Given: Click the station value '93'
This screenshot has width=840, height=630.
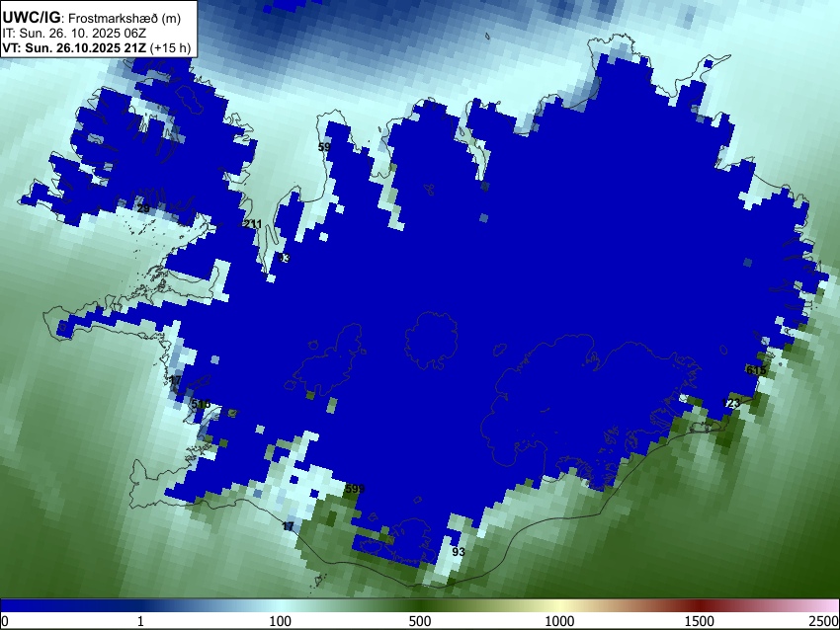Looking at the screenshot, I should [459, 551].
